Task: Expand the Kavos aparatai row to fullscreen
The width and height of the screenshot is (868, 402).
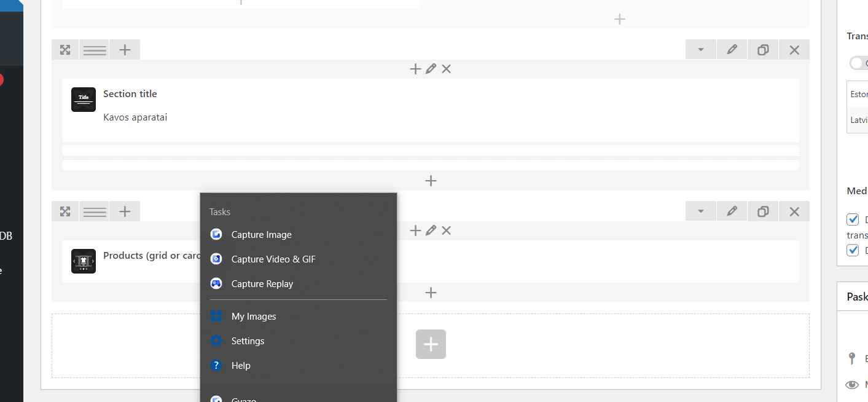Action: (x=65, y=50)
